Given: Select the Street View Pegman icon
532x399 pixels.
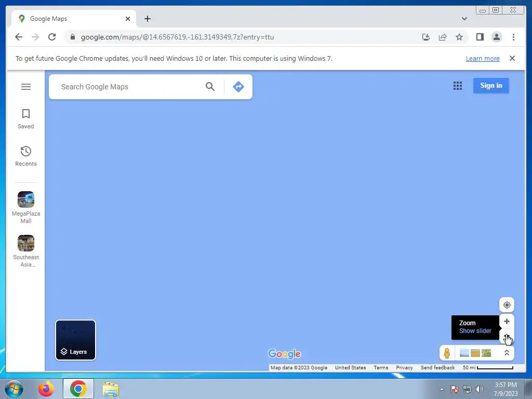Looking at the screenshot, I should pos(447,353).
